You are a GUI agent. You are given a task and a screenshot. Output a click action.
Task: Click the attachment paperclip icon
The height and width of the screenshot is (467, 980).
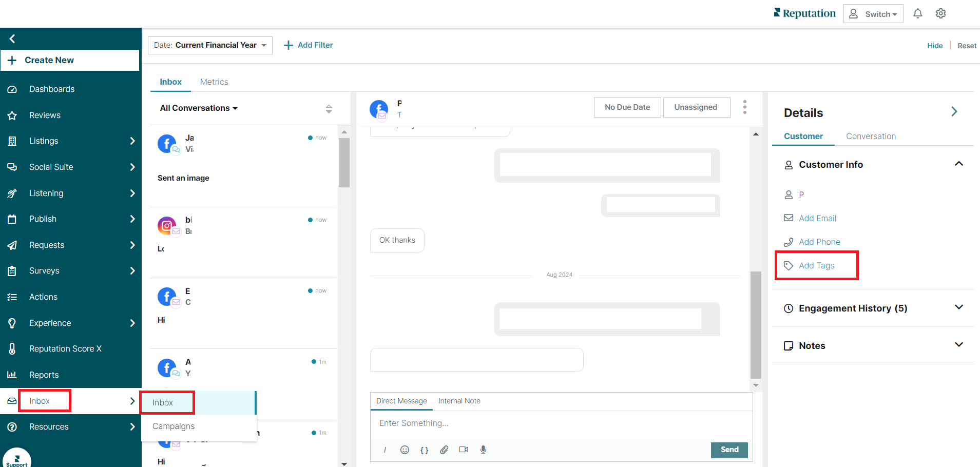[444, 450]
